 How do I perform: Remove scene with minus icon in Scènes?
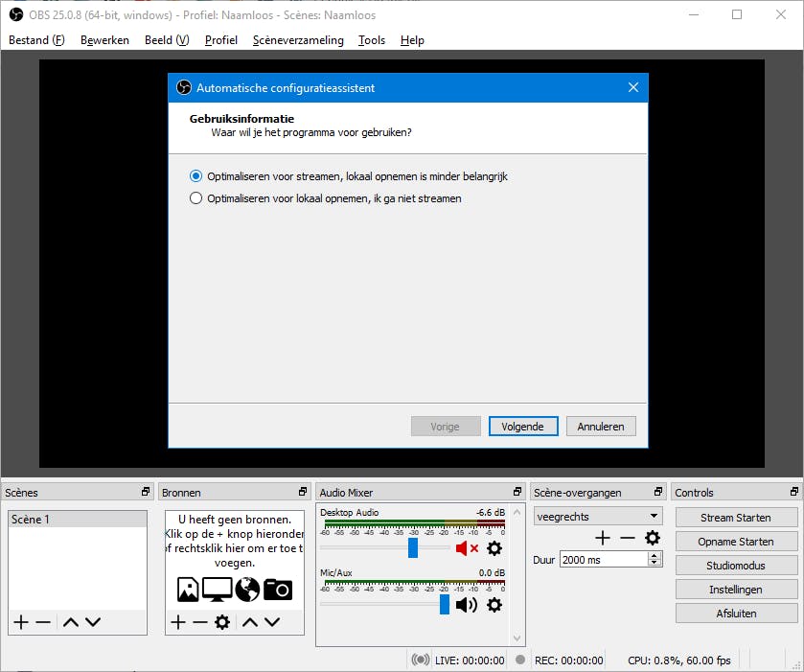click(43, 622)
